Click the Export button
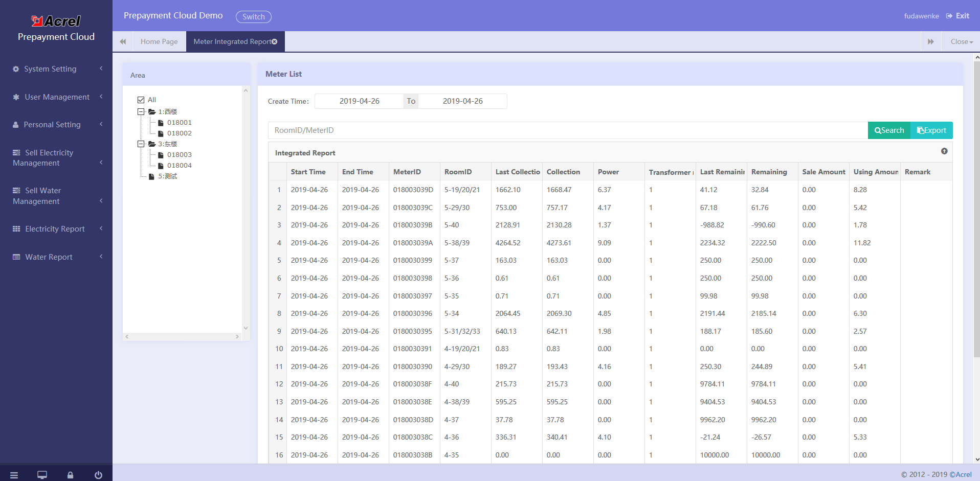Viewport: 980px width, 481px height. pyautogui.click(x=931, y=130)
